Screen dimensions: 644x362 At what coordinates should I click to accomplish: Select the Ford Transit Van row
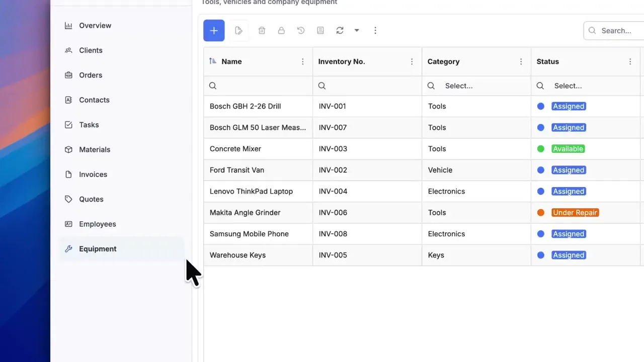tap(237, 170)
